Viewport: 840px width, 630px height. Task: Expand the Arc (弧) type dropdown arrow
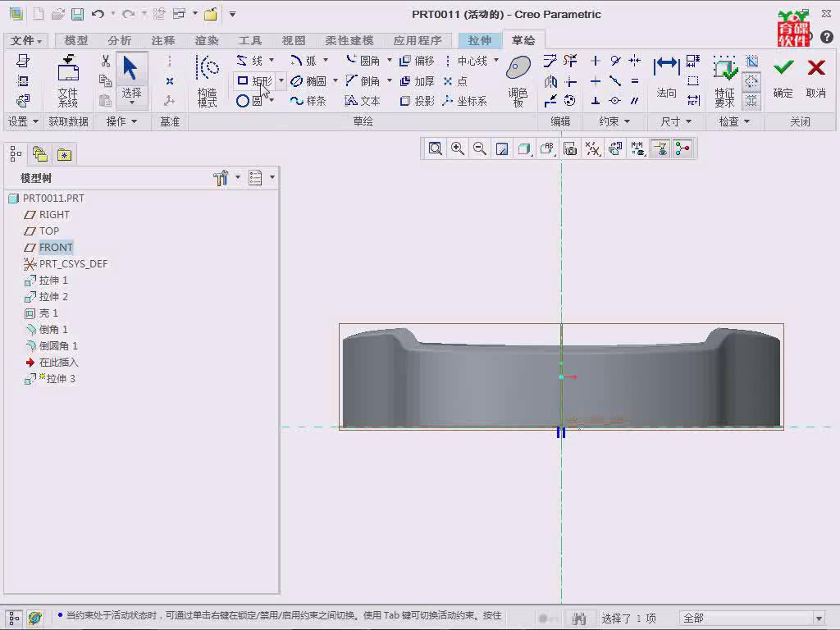325,60
